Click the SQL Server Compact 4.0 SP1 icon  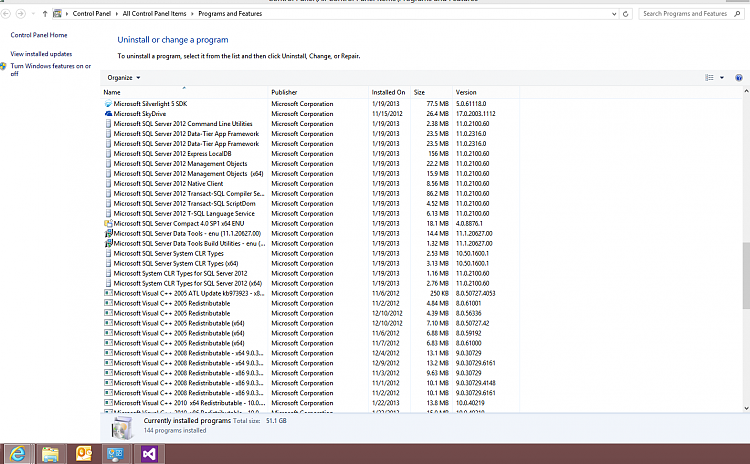108,223
